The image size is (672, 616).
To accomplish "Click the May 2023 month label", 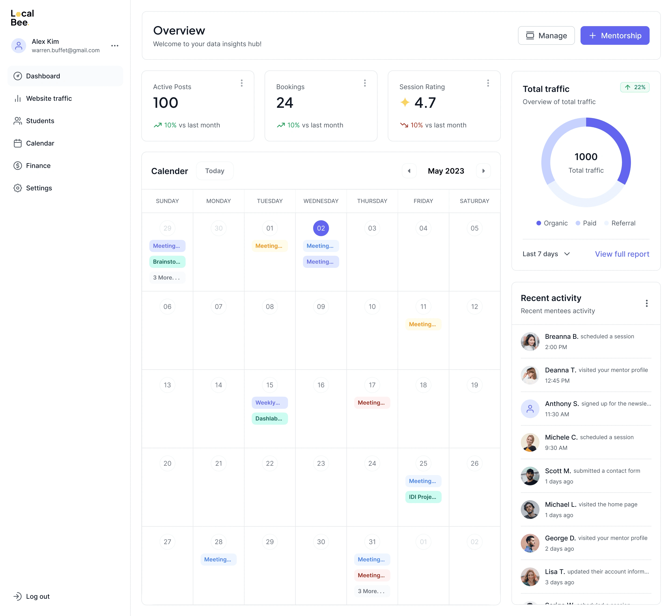I will click(446, 171).
